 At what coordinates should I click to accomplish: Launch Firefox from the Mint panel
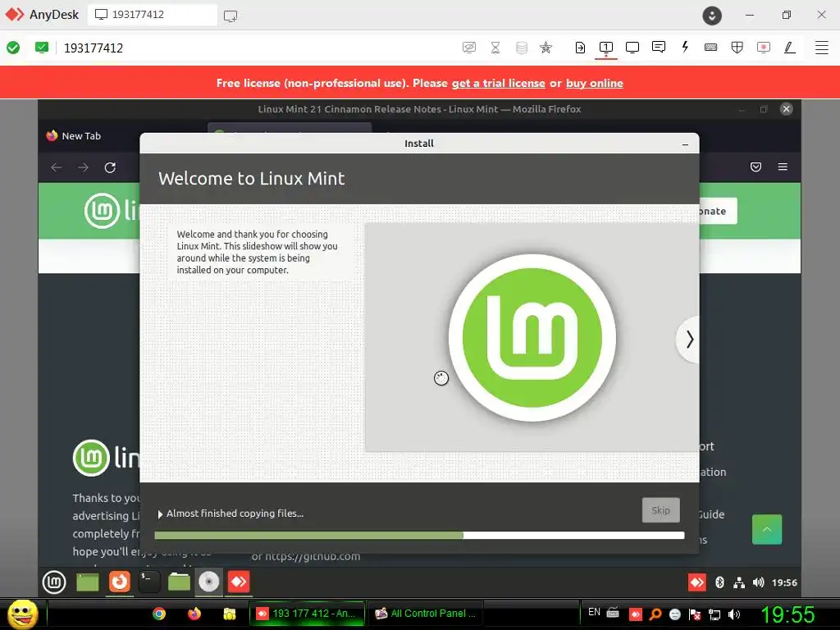coord(119,582)
